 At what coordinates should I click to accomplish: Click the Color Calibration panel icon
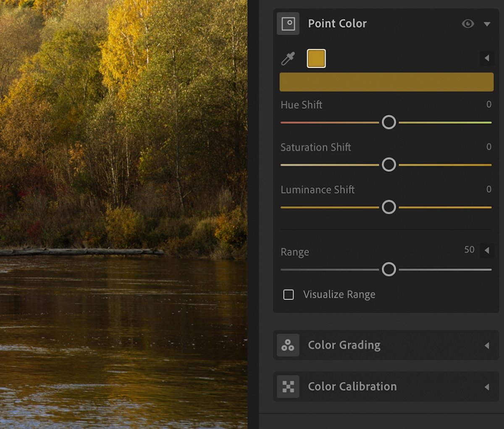click(x=288, y=386)
